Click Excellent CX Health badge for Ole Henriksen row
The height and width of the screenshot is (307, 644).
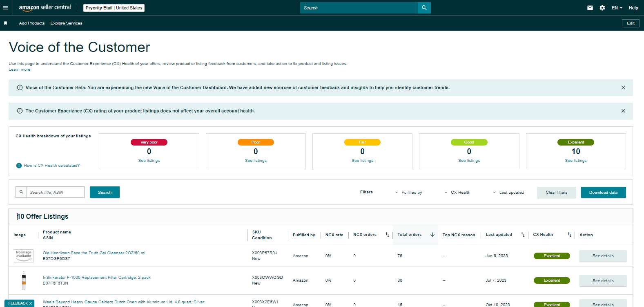[552, 256]
